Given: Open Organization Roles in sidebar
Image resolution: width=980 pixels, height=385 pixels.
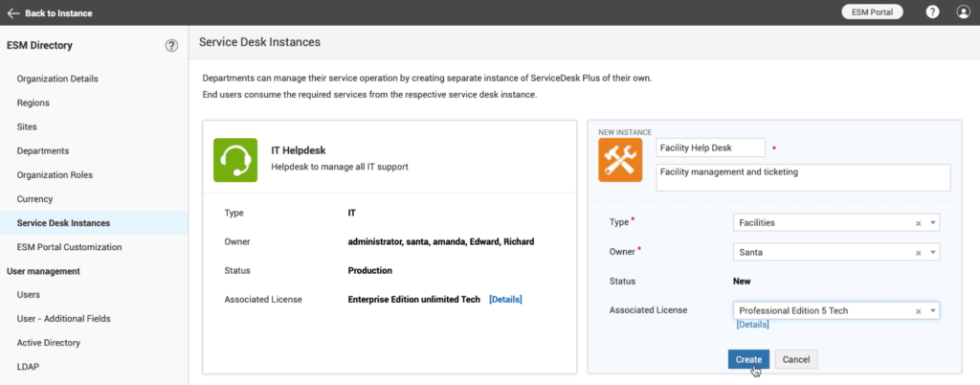Looking at the screenshot, I should 55,175.
